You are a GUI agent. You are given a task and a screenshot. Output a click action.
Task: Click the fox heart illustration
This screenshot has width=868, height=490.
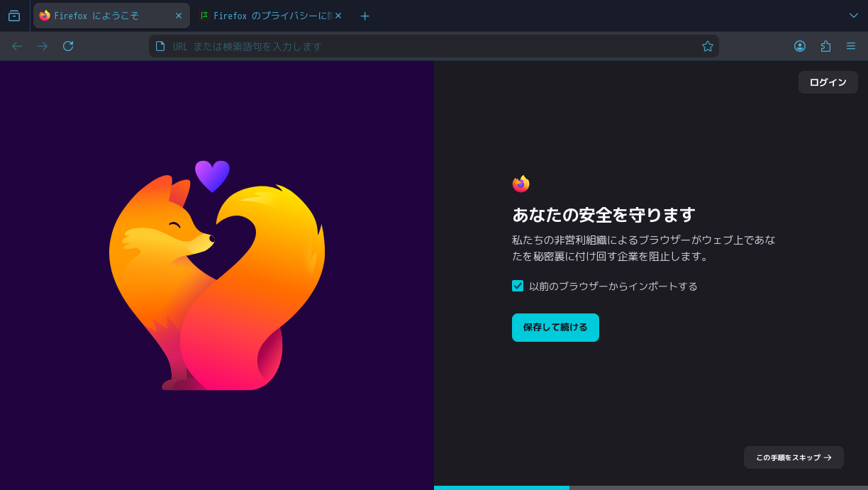coord(217,275)
